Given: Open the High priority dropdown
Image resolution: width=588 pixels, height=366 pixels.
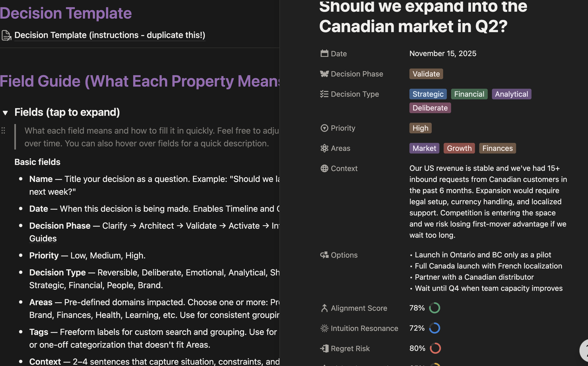Looking at the screenshot, I should pos(420,128).
